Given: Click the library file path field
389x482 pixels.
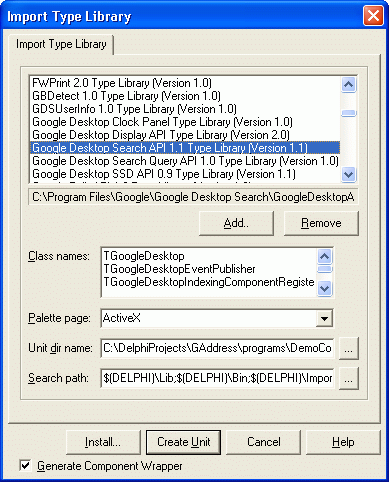Looking at the screenshot, I should [193, 197].
